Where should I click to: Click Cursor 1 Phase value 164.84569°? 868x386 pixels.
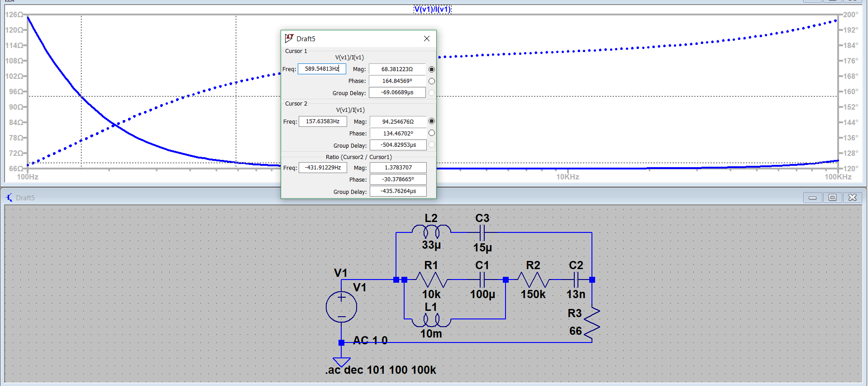[397, 81]
